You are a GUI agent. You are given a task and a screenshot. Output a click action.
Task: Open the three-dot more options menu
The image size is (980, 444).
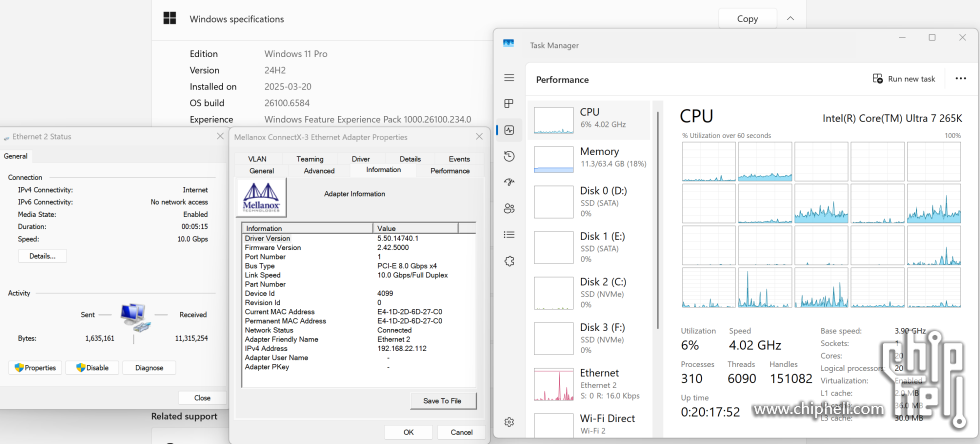[x=961, y=79]
